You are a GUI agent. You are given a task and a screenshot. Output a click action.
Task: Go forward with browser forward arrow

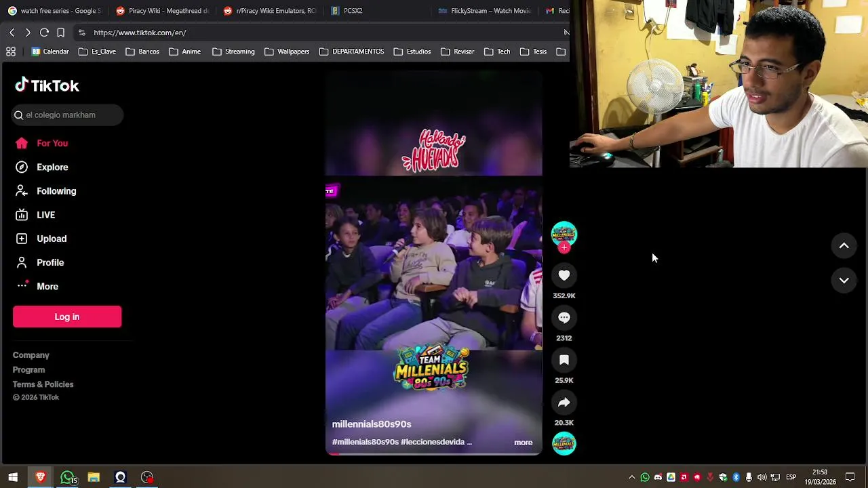tap(28, 33)
